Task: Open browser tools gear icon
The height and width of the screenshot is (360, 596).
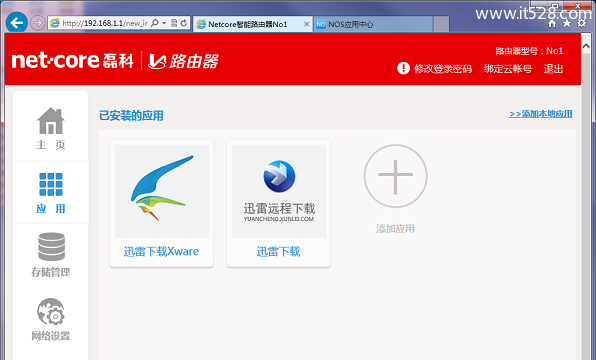Action: [582, 23]
